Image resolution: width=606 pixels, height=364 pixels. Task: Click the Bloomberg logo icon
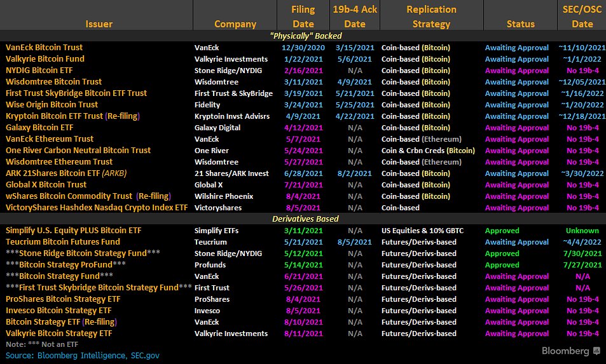click(x=596, y=351)
